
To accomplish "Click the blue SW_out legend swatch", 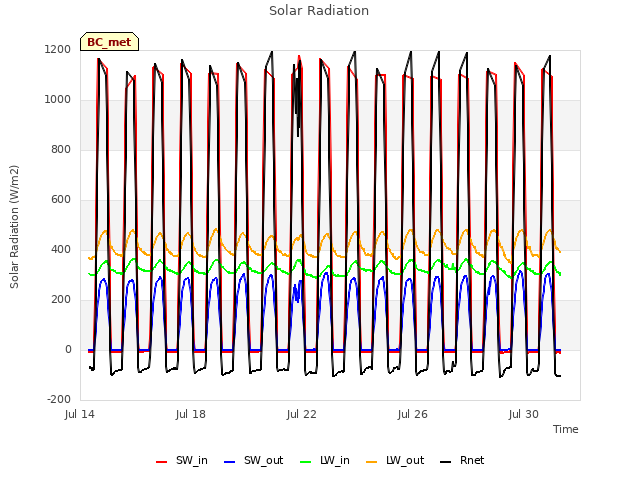I will point(230,462).
